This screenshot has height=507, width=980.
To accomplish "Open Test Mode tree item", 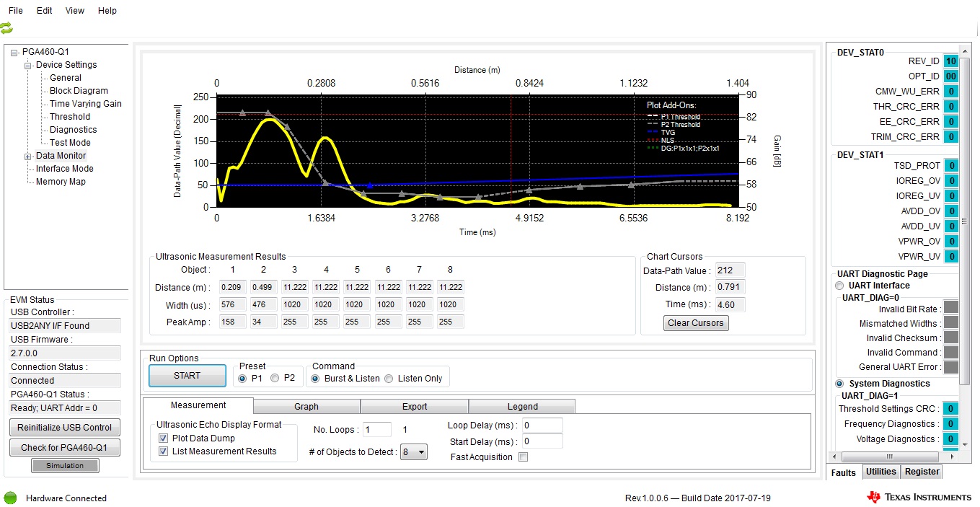I will (70, 143).
